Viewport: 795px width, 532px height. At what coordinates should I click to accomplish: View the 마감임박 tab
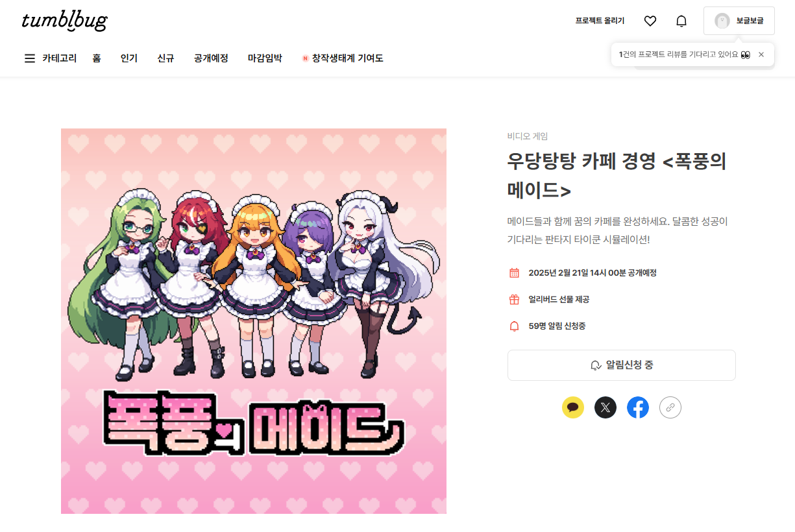(x=265, y=58)
